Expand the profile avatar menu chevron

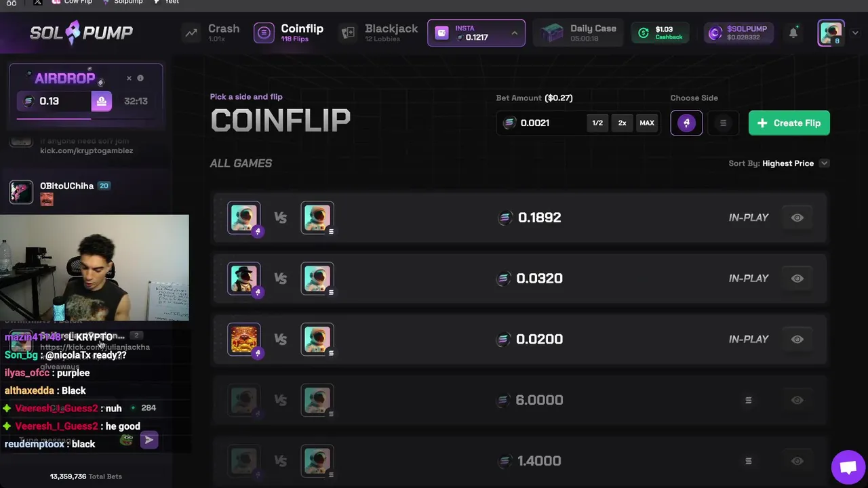(854, 33)
